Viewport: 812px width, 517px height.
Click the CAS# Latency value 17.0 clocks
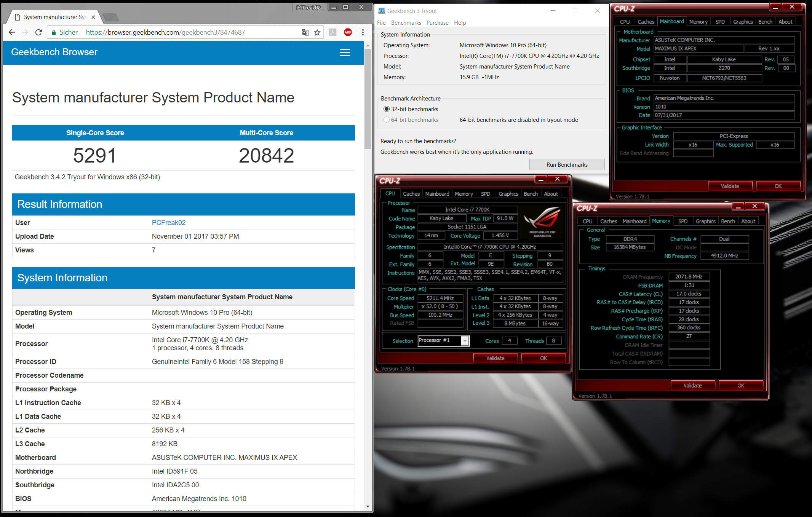689,294
